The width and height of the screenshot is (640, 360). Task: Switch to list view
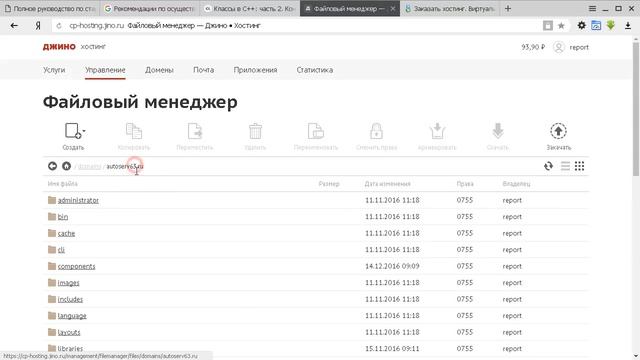pos(565,166)
